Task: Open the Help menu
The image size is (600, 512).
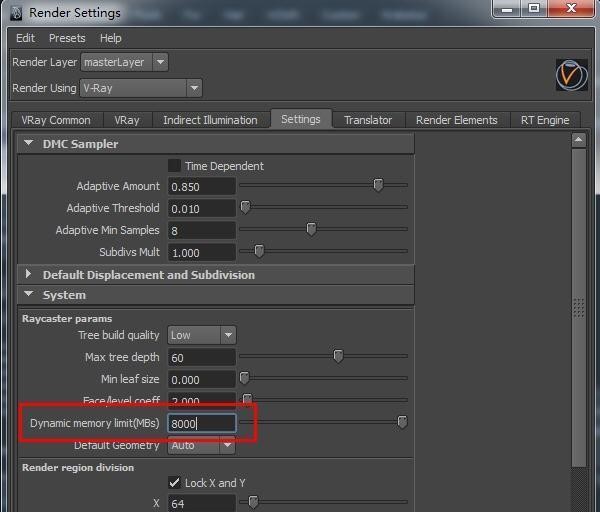Action: pos(111,38)
